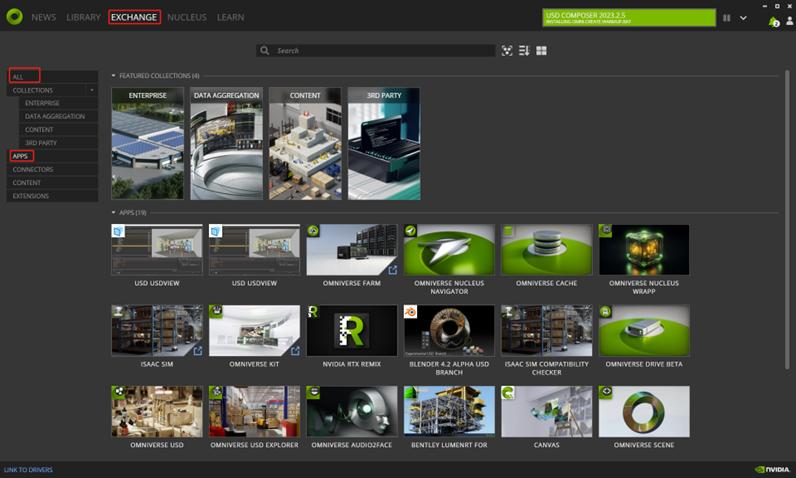The height and width of the screenshot is (478, 796).
Task: Pause the USD Composer installation
Action: click(x=726, y=18)
